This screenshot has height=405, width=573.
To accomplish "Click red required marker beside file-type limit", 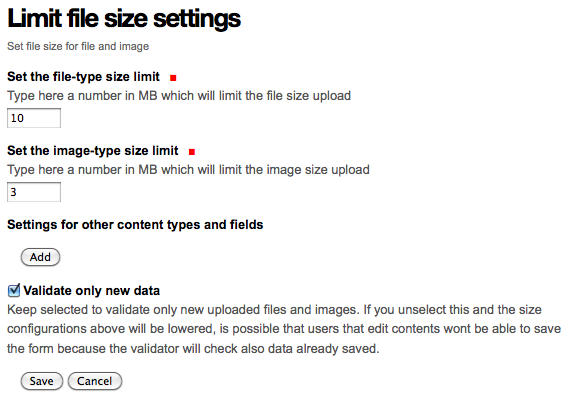I will (x=173, y=77).
